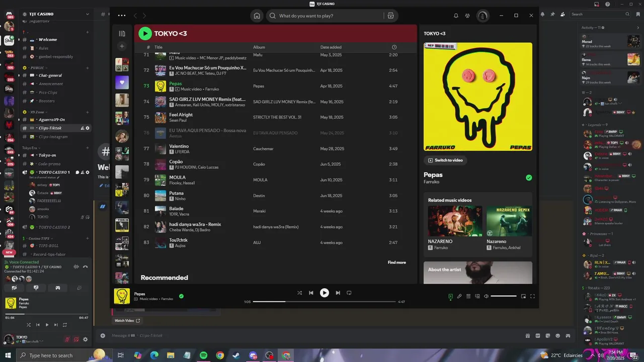
Task: Turn on camera in Discord voice panel
Action: coord(14,288)
